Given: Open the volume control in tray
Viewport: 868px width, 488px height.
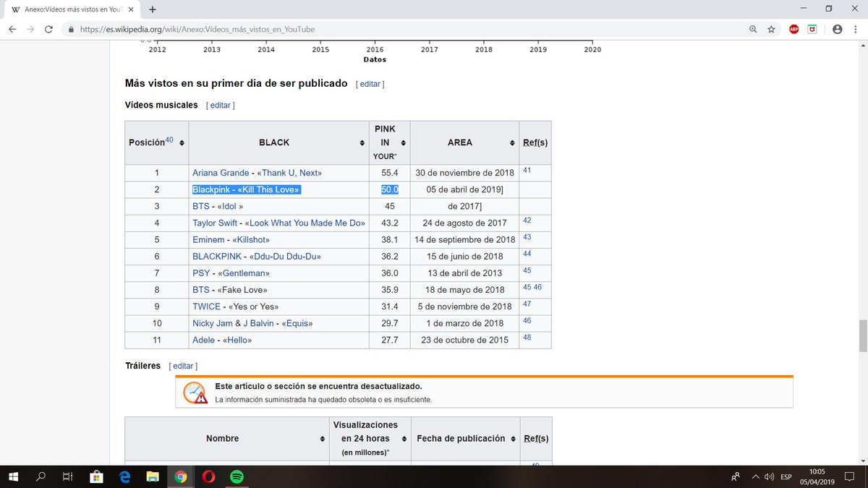Looking at the screenshot, I should click(770, 476).
